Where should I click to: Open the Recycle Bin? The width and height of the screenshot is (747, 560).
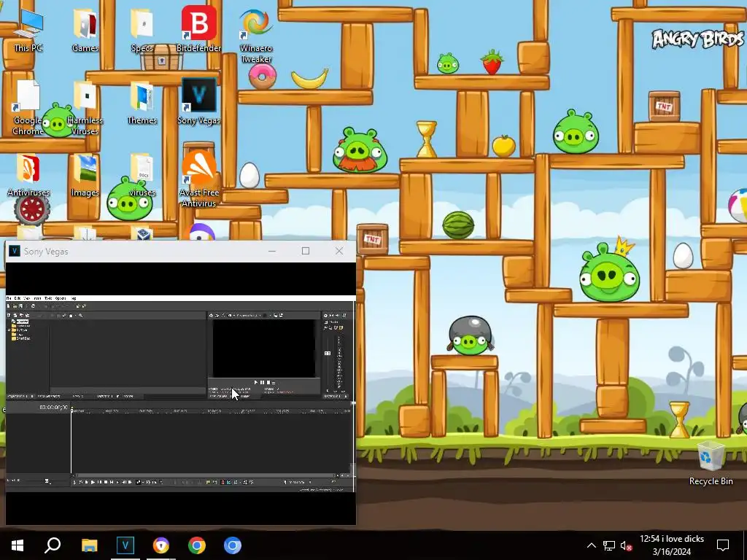click(x=711, y=463)
